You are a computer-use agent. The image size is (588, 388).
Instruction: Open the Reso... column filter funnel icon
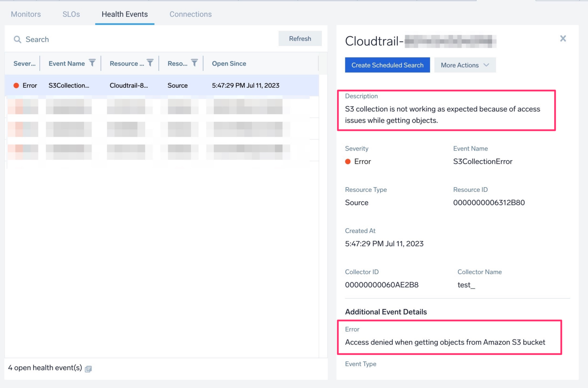pos(195,63)
